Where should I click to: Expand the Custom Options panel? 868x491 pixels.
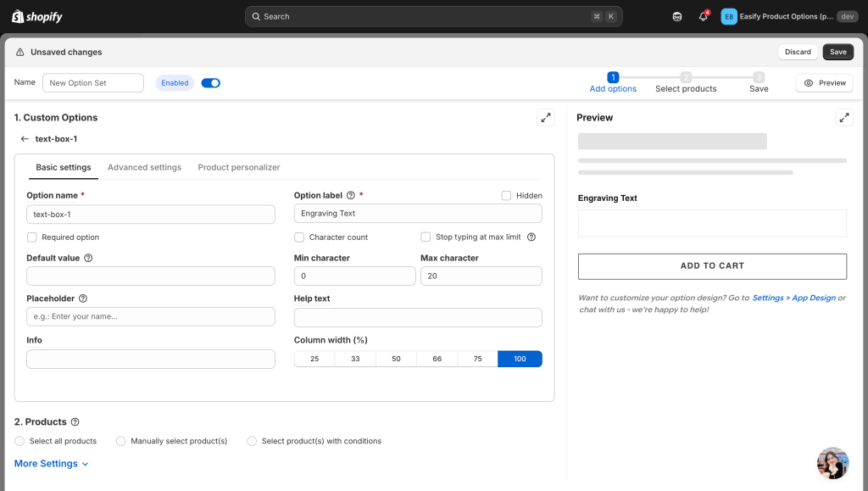pyautogui.click(x=546, y=118)
